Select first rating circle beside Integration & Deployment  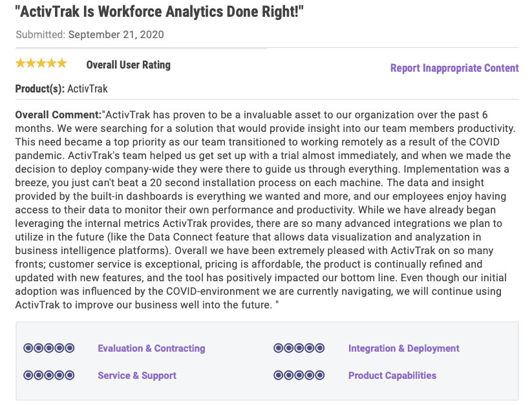[x=279, y=348]
